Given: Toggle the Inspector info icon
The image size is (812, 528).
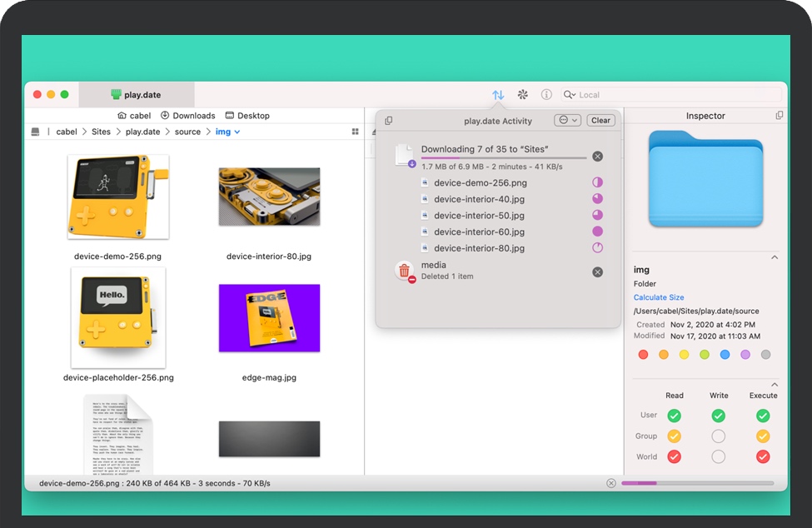Looking at the screenshot, I should point(546,95).
